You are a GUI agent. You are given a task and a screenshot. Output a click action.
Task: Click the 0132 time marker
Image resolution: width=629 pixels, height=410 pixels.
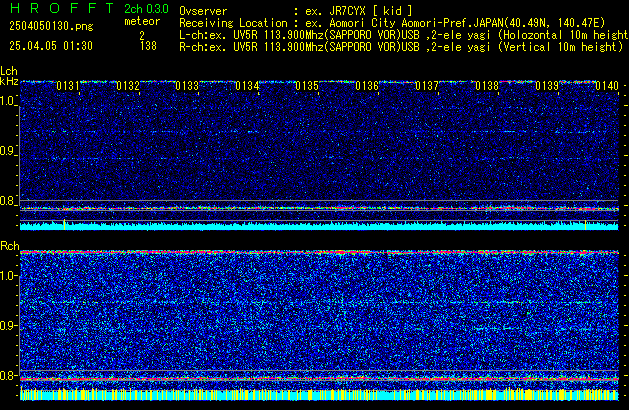128,86
